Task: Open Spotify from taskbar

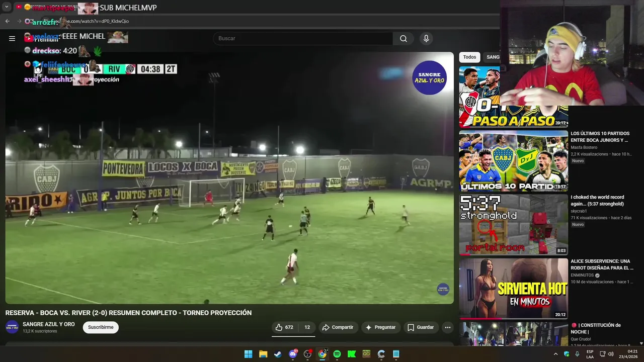Action: click(x=337, y=354)
